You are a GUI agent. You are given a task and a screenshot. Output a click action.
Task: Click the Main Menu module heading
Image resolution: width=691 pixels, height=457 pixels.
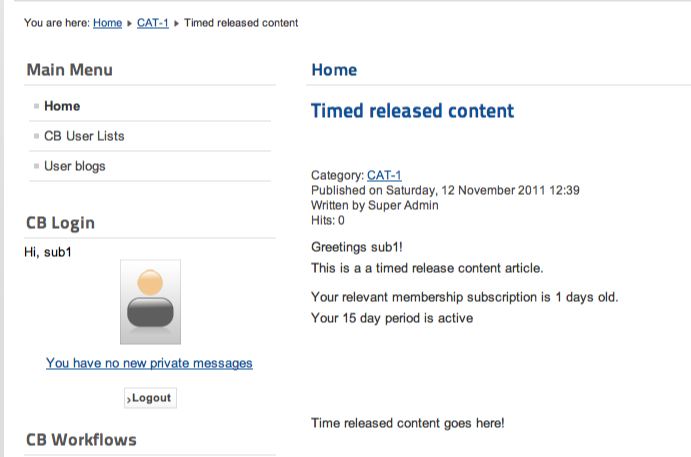tap(70, 70)
